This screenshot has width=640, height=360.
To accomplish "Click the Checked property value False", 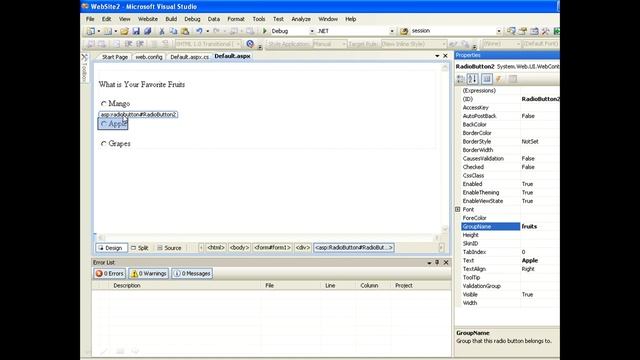I will [528, 167].
